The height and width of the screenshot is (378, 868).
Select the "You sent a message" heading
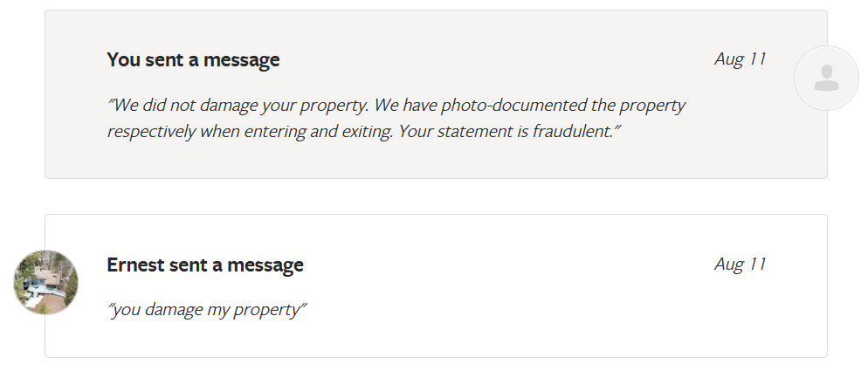point(193,60)
